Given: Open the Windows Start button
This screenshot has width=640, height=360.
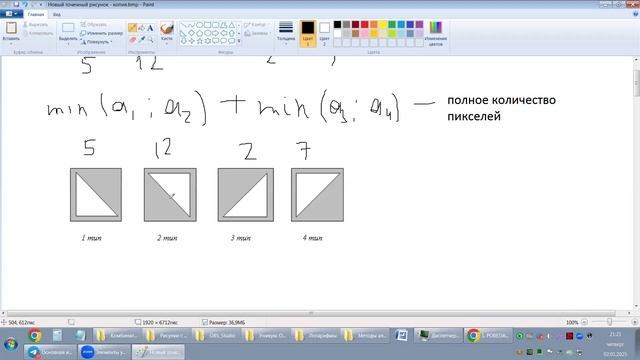Looking at the screenshot, I should click(11, 344).
